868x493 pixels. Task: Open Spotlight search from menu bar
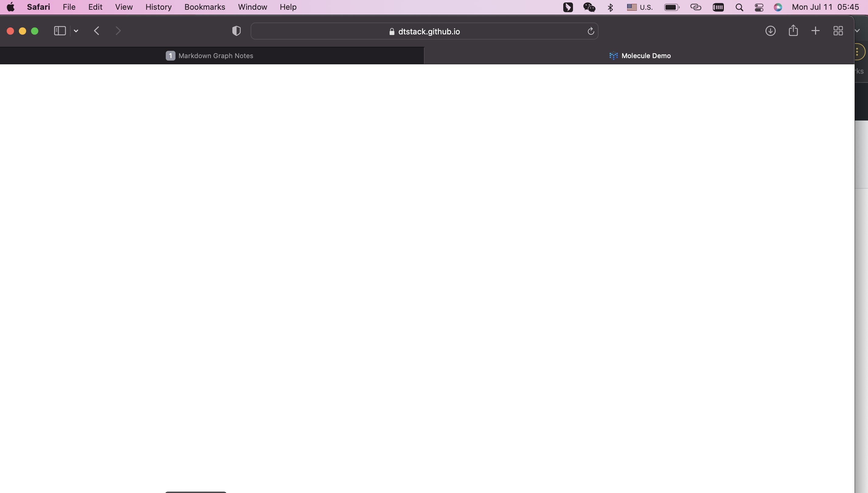click(x=740, y=7)
